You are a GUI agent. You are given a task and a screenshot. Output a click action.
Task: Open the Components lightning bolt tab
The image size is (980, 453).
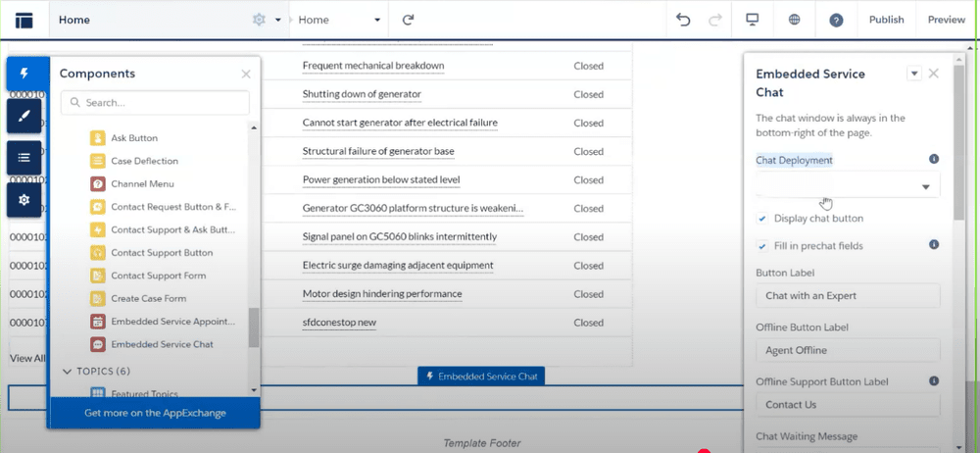24,74
